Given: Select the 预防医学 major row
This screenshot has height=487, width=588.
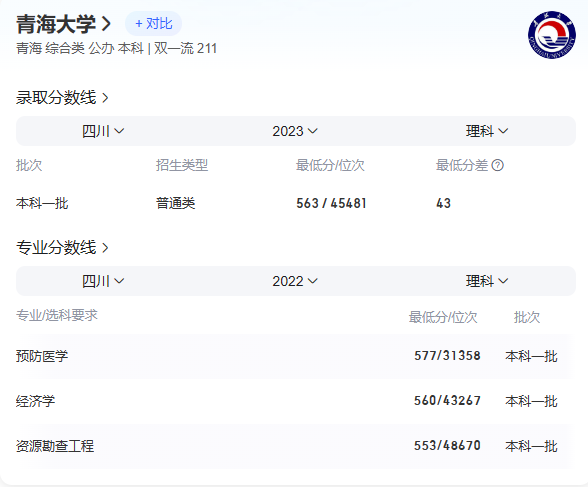Looking at the screenshot, I should (x=295, y=356).
